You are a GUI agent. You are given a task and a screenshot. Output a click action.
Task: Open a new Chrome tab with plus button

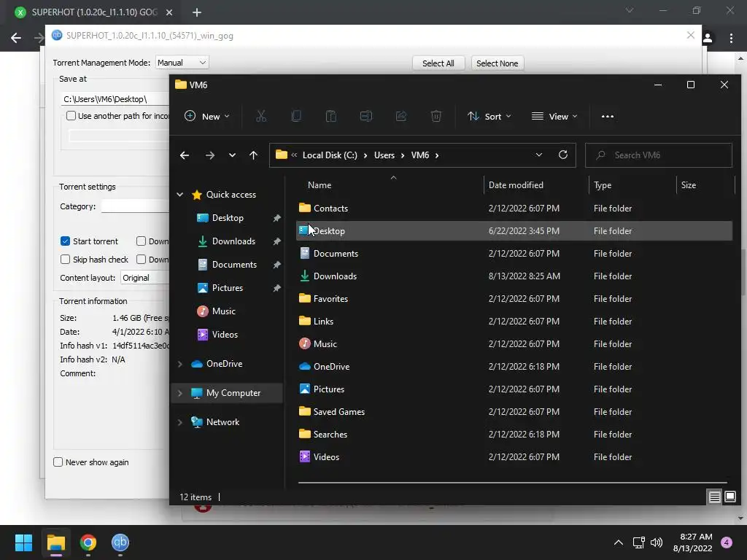[197, 12]
